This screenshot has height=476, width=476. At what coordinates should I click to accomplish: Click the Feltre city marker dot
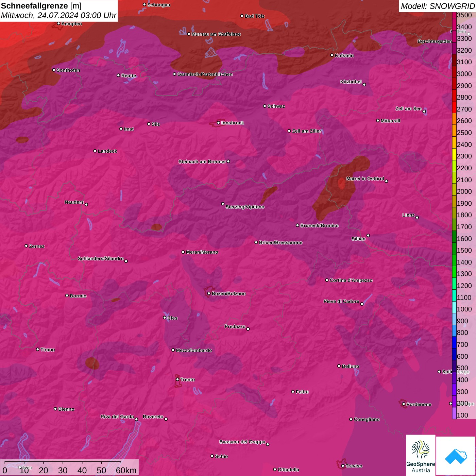293,392
